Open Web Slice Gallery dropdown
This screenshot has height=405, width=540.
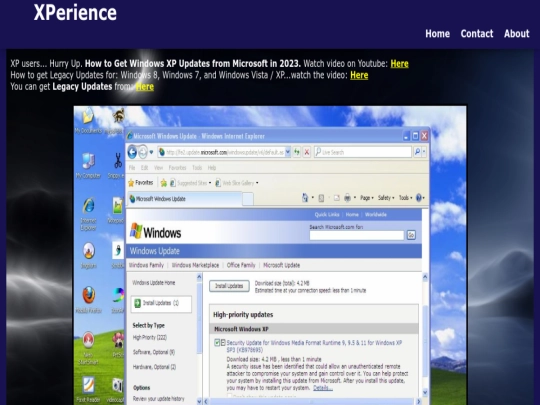(x=237, y=183)
